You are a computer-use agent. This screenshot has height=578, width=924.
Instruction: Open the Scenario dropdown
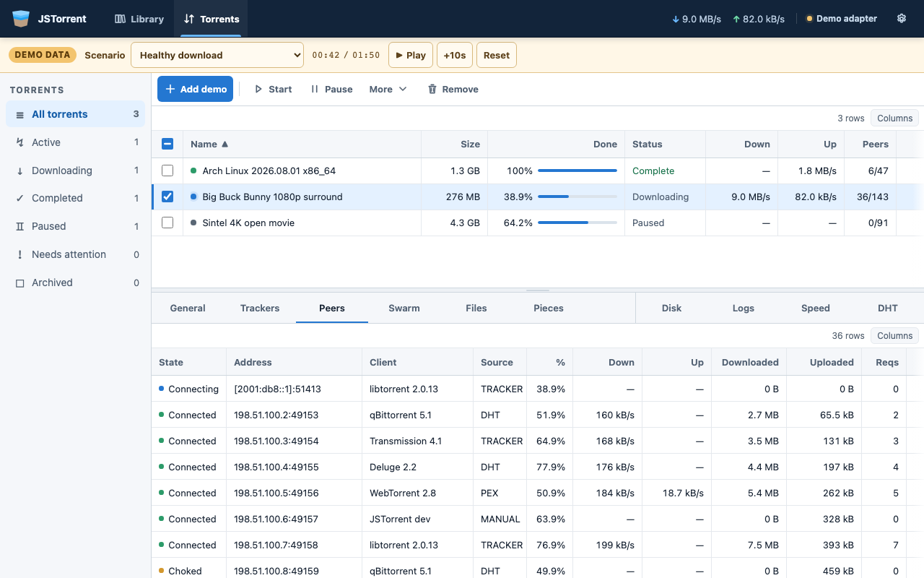[217, 55]
